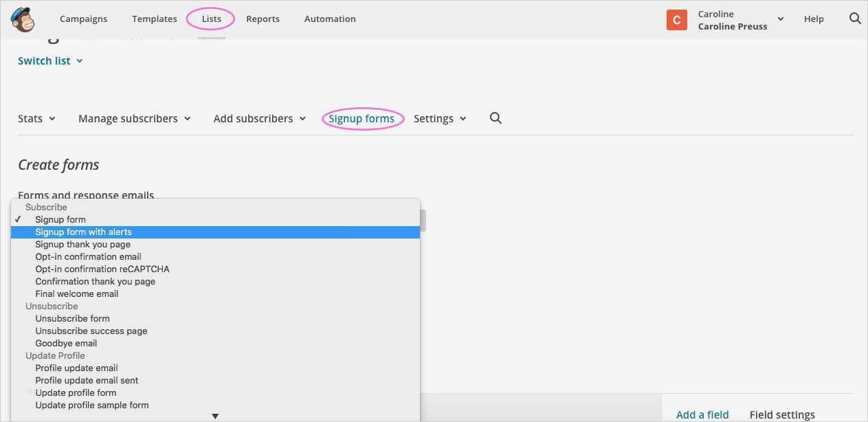
Task: Select Goodbye email
Action: [x=215, y=344]
